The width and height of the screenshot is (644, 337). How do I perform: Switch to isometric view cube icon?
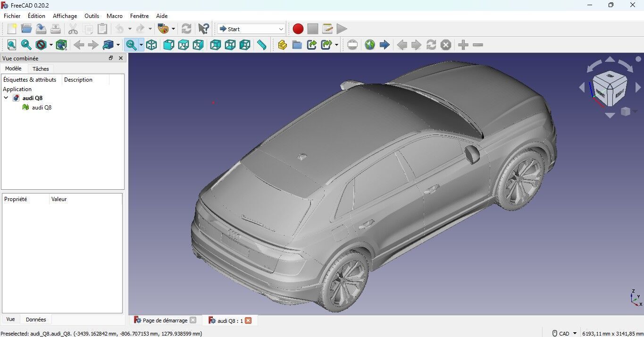151,45
